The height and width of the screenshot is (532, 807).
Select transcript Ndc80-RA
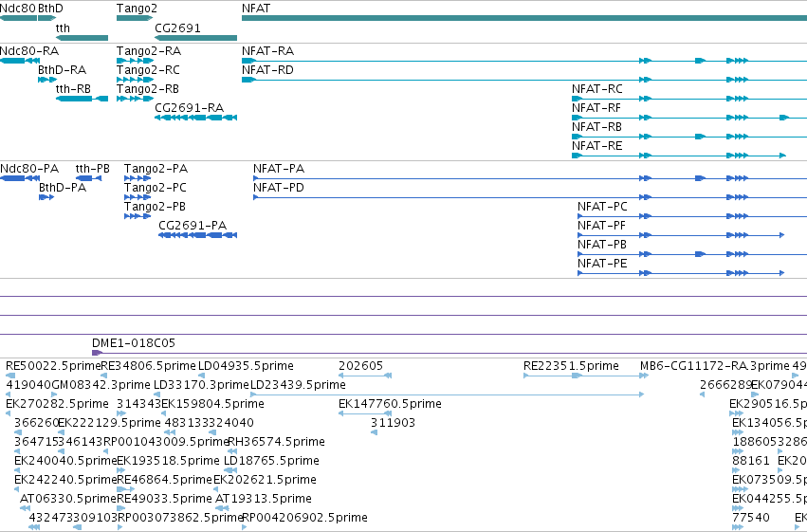29,51
